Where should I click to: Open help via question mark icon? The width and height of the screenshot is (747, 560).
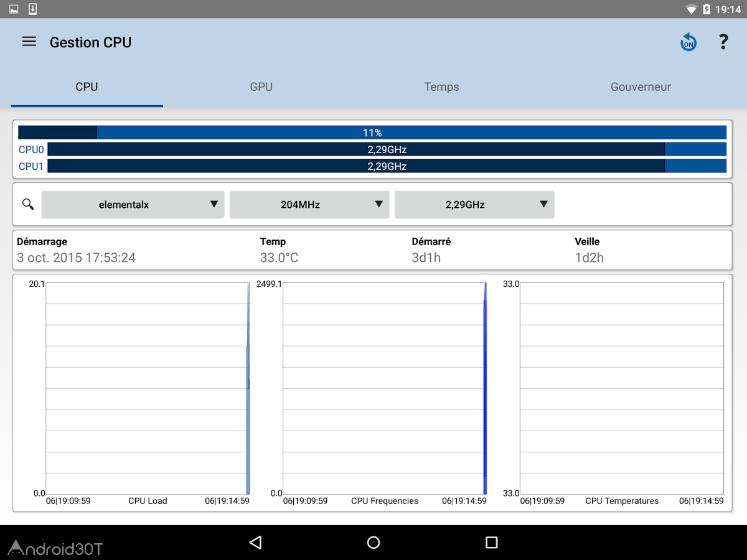723,42
